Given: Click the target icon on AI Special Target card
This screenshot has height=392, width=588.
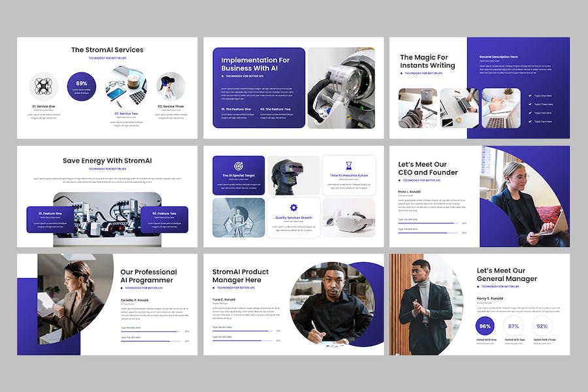Looking at the screenshot, I should (238, 166).
